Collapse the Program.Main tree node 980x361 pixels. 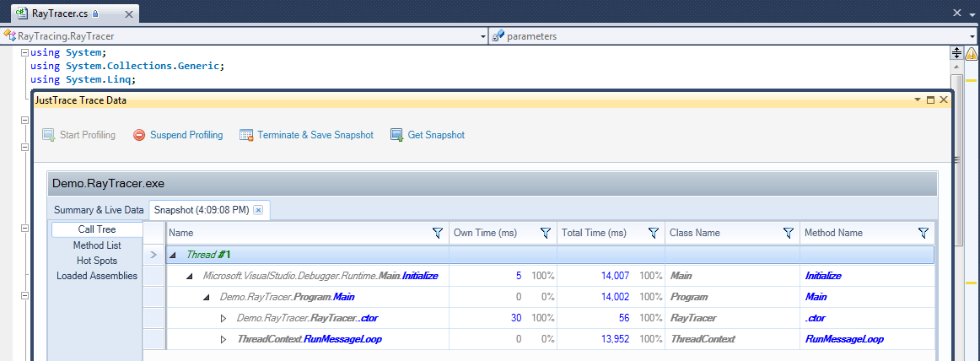207,297
